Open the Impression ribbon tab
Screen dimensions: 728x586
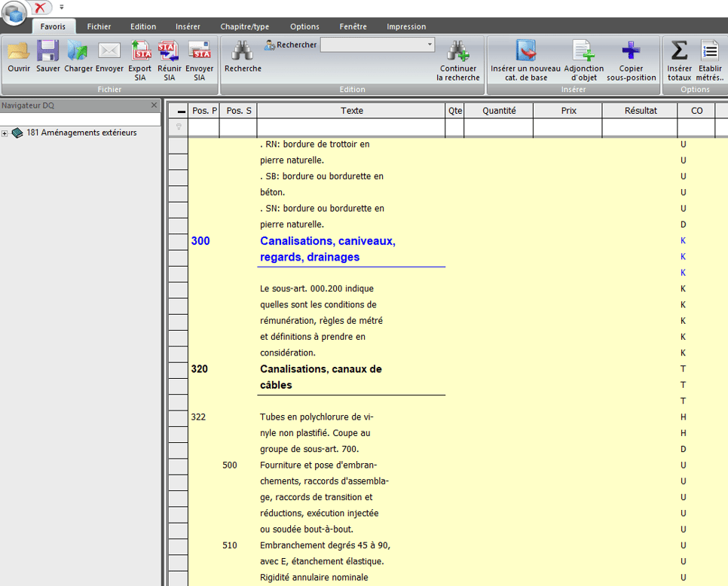pos(406,26)
